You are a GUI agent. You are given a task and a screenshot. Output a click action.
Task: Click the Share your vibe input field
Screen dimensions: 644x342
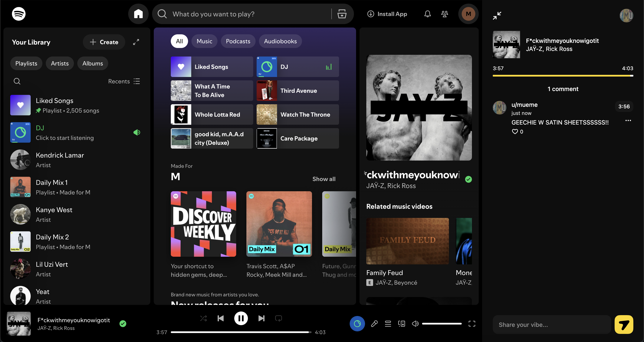pyautogui.click(x=552, y=325)
